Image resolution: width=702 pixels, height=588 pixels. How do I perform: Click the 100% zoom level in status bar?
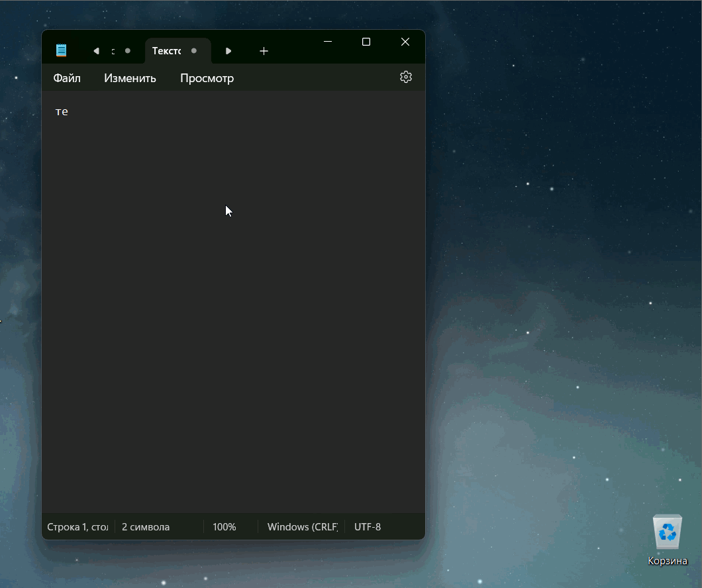(x=224, y=527)
